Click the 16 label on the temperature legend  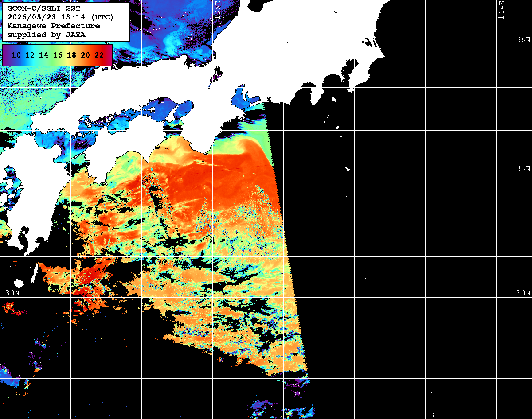click(x=58, y=55)
